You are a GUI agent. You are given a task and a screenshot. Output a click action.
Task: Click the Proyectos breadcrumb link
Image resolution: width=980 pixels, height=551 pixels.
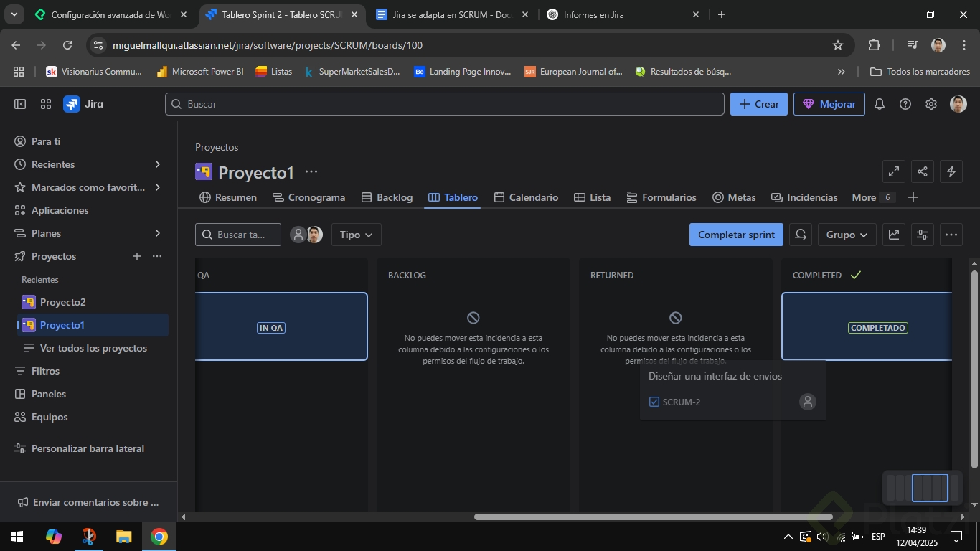click(x=217, y=147)
